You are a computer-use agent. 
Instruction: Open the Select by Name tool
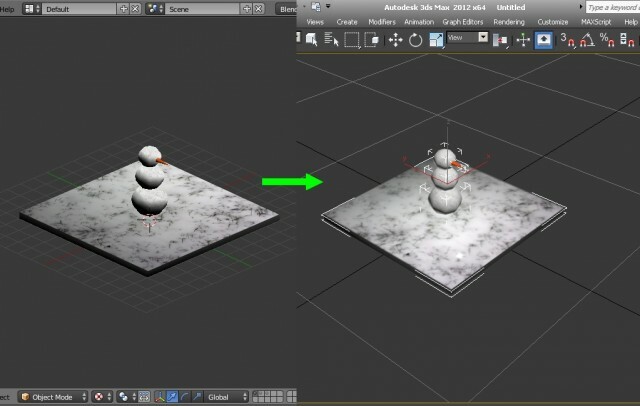(330, 40)
